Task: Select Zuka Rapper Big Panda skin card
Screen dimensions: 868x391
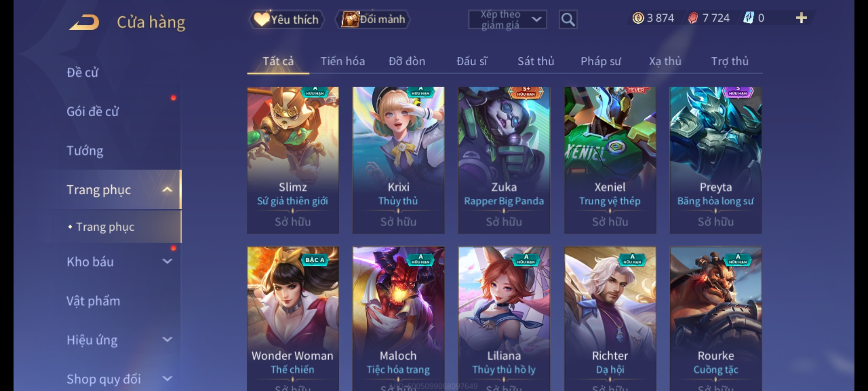Action: 504,160
